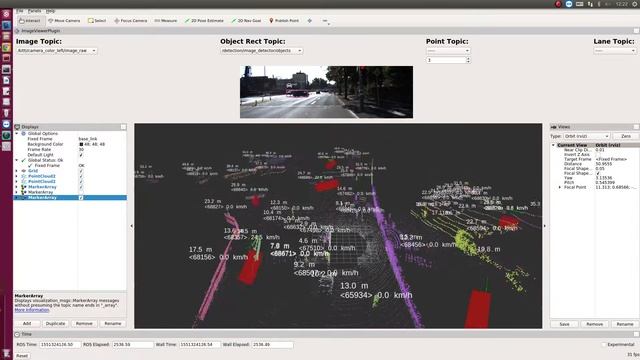The image size is (640, 360).
Task: Click the minus remove-tool icon
Action: [325, 20]
